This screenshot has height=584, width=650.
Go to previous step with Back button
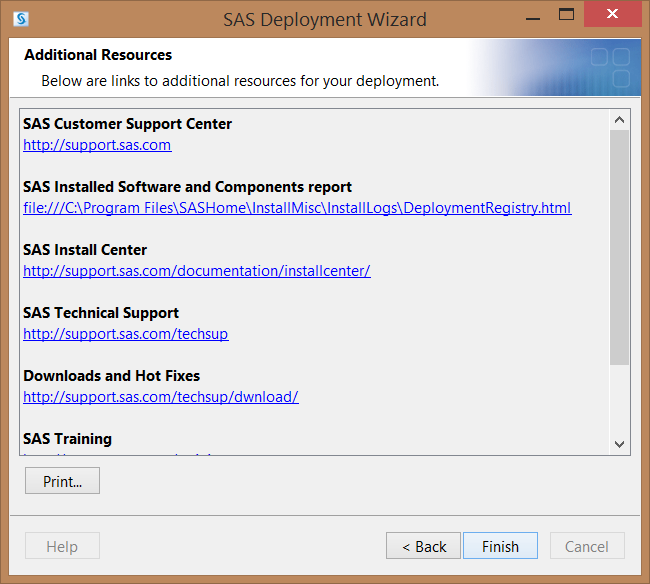423,546
